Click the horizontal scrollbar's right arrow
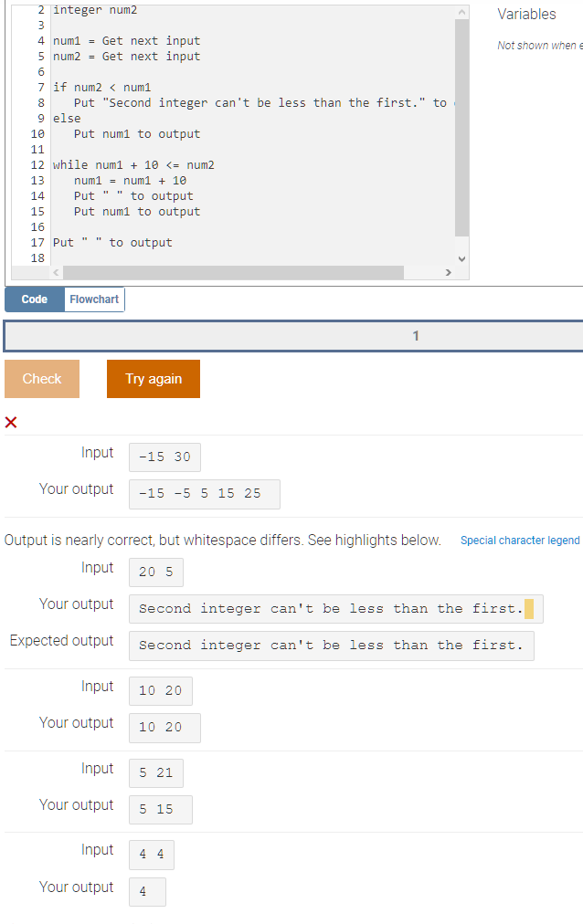The width and height of the screenshot is (583, 924). (448, 272)
